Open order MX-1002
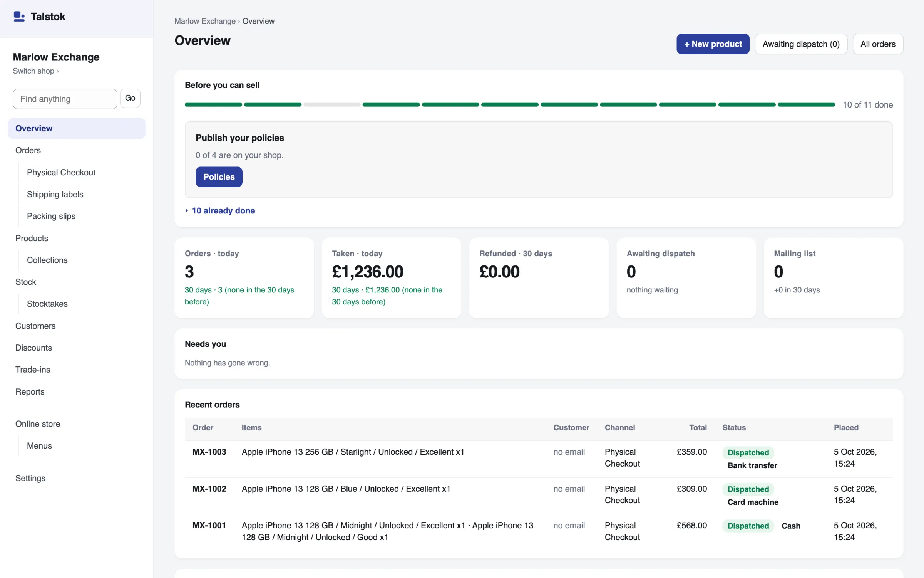Screen dimensions: 924x578 [x=209, y=489]
